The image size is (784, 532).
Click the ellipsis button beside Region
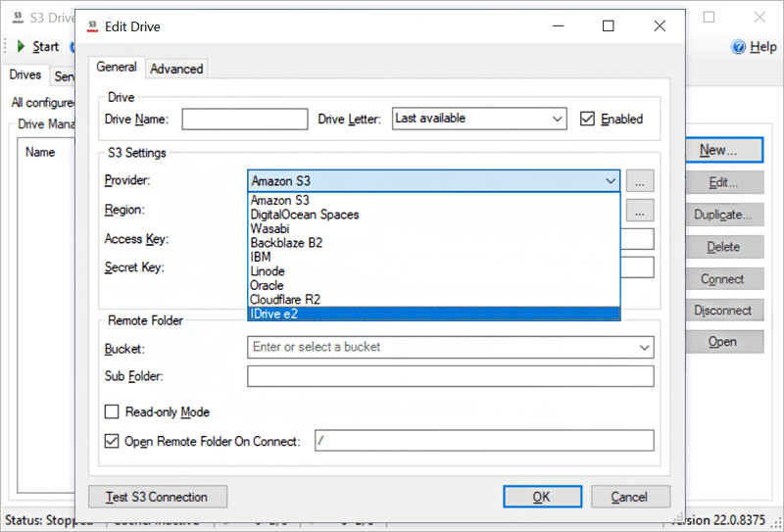click(640, 211)
